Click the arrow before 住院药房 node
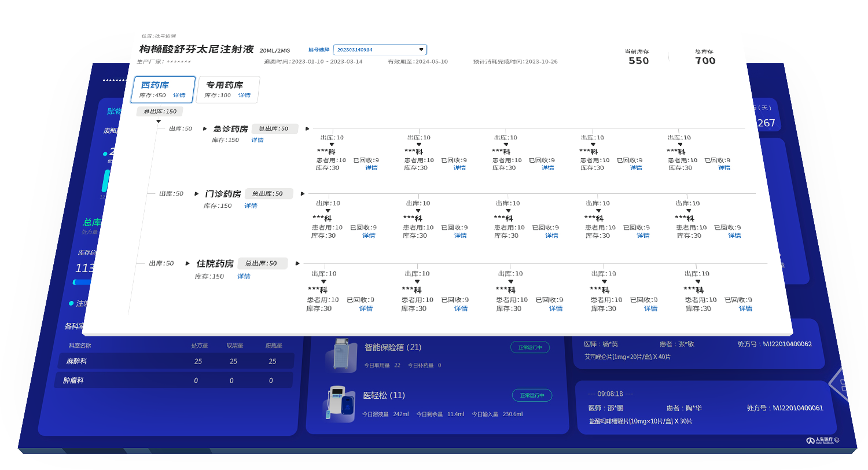This screenshot has height=470, width=868. pos(187,263)
